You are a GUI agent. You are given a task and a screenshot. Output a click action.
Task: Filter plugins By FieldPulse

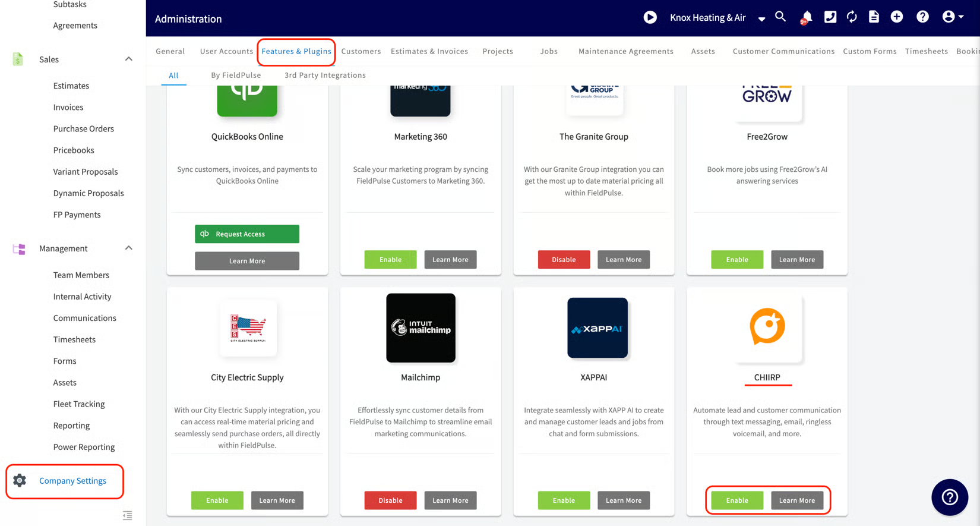(x=236, y=75)
